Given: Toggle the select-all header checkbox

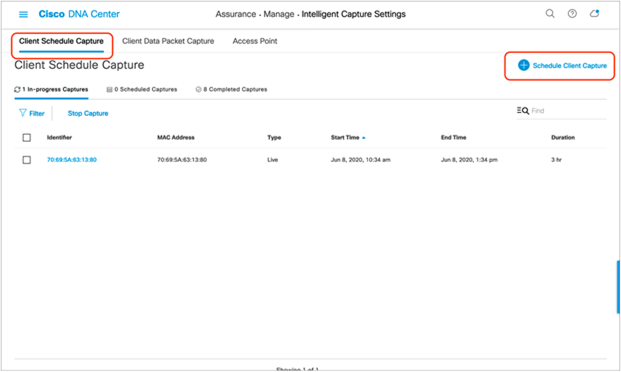Looking at the screenshot, I should 27,138.
